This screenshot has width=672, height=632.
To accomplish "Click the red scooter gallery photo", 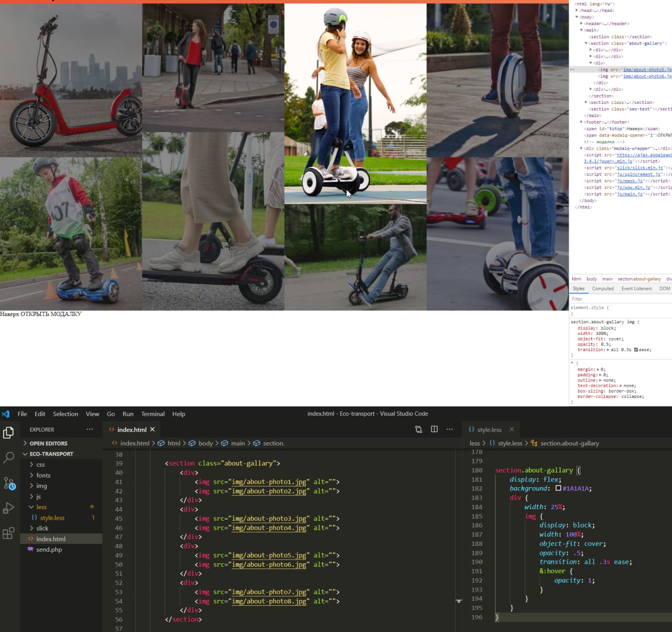I will [x=71, y=80].
